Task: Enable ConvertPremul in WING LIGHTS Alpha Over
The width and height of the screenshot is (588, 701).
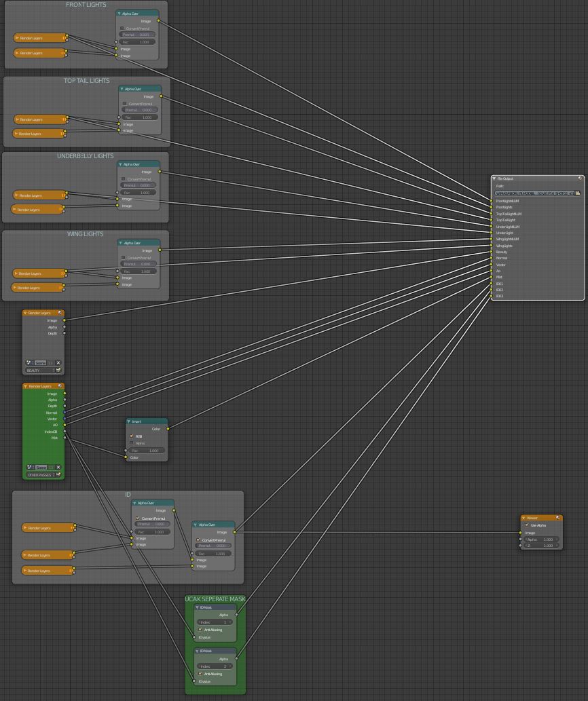Action: [123, 257]
